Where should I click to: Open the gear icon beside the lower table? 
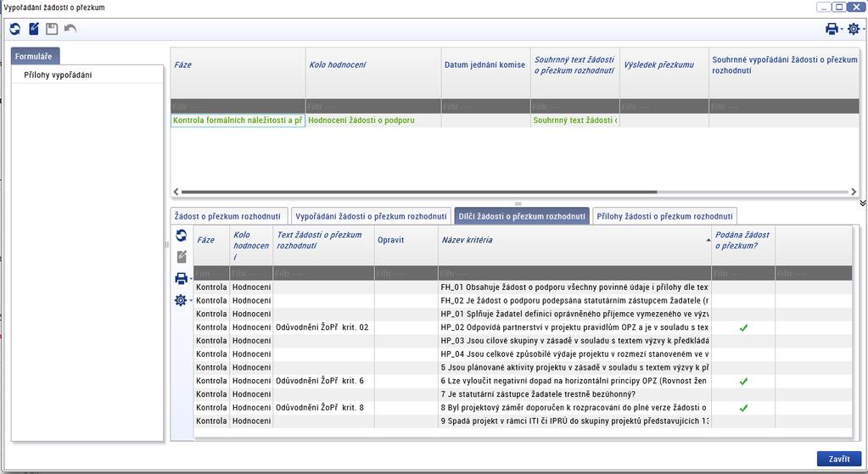coord(181,300)
